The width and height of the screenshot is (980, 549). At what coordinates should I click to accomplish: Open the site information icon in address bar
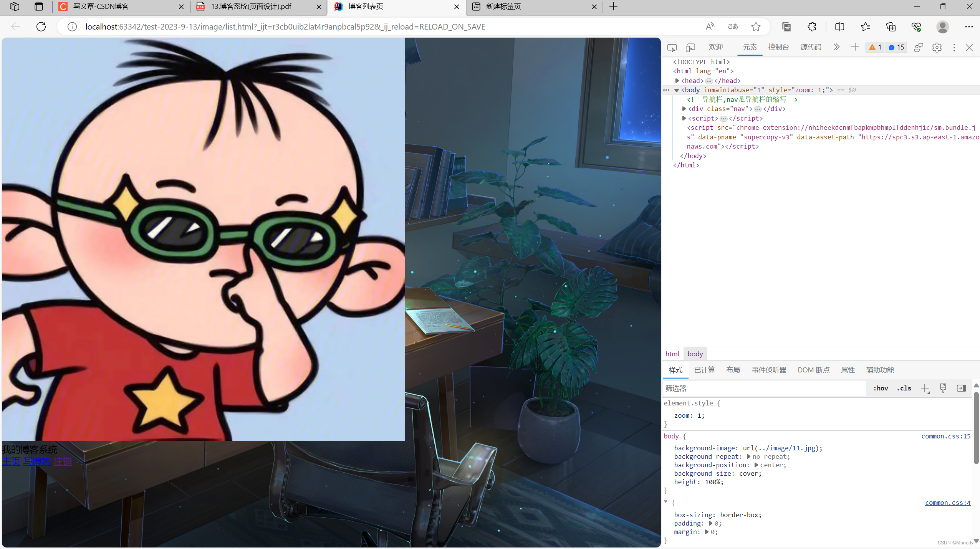[x=72, y=26]
